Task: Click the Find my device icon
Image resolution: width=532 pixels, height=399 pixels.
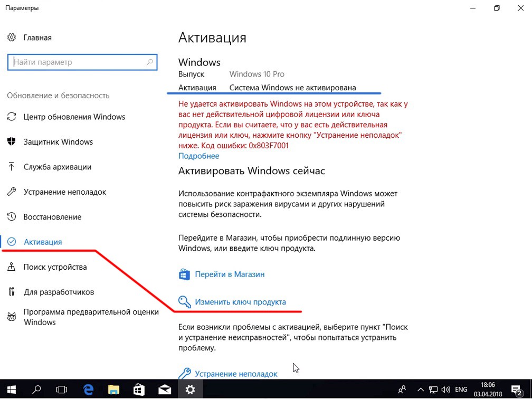Action: tap(12, 267)
